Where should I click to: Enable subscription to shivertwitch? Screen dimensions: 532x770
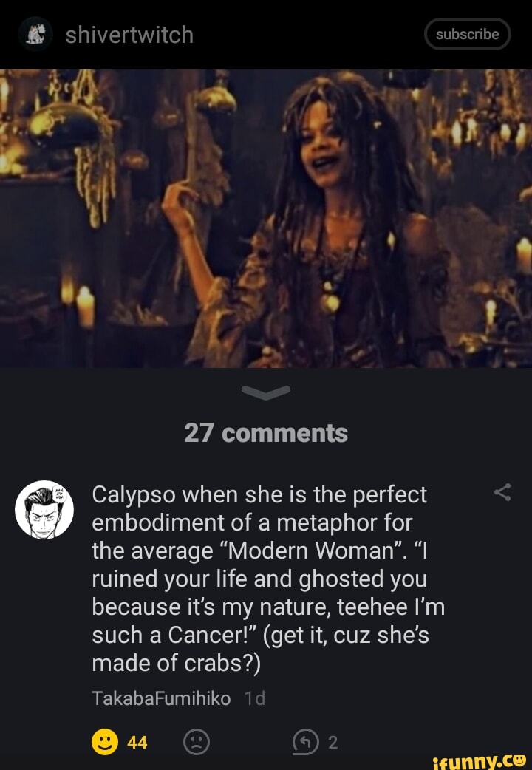tap(468, 33)
